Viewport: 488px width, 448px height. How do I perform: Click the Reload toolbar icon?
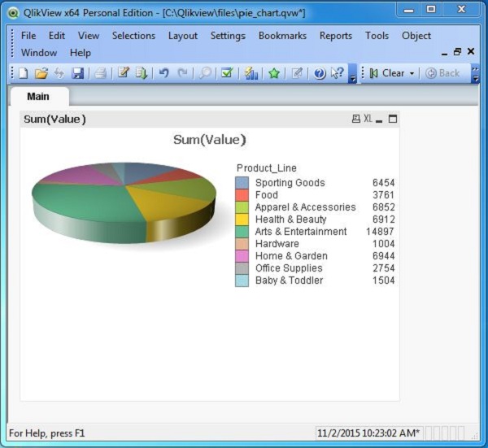tap(59, 74)
